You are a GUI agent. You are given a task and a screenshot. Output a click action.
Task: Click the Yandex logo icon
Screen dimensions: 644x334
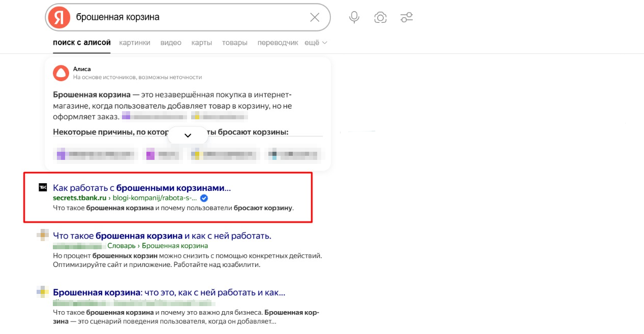coord(59,18)
